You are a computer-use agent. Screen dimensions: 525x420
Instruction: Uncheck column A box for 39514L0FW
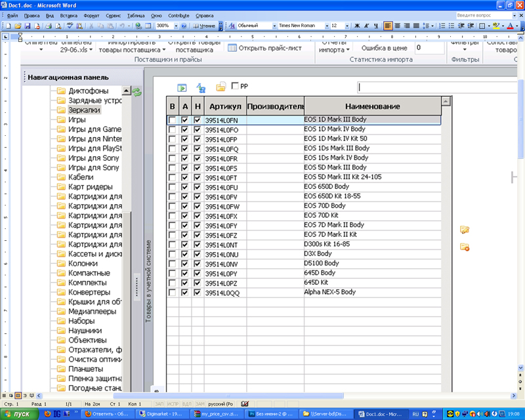184,206
